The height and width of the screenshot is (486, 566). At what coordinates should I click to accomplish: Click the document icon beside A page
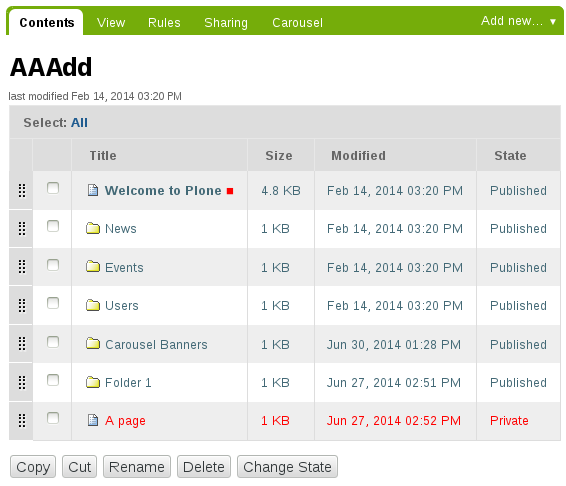[93, 420]
